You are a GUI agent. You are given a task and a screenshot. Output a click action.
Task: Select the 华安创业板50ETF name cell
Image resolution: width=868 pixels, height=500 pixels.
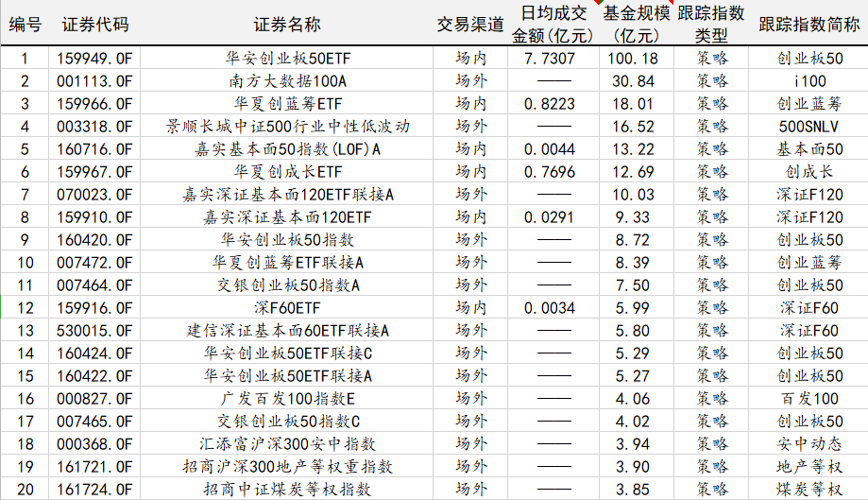(x=287, y=59)
